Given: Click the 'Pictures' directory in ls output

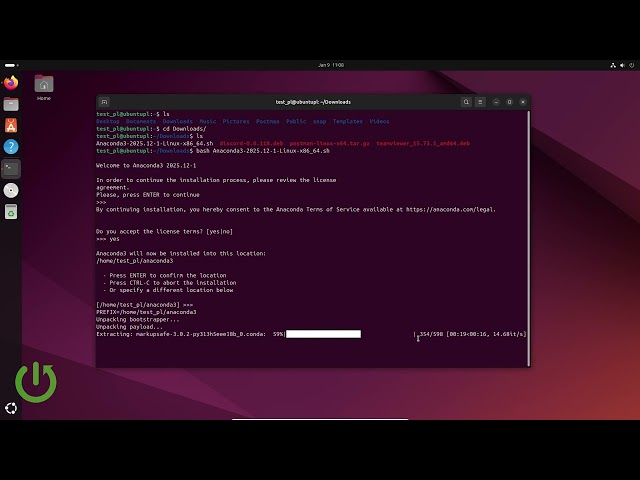Looking at the screenshot, I should (x=236, y=121).
